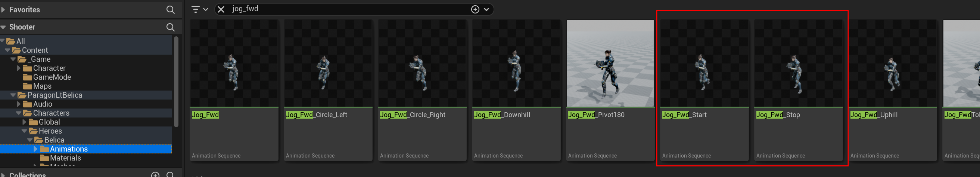The width and height of the screenshot is (980, 177).
Task: Collapse the Belica folder arrow
Action: tap(30, 140)
